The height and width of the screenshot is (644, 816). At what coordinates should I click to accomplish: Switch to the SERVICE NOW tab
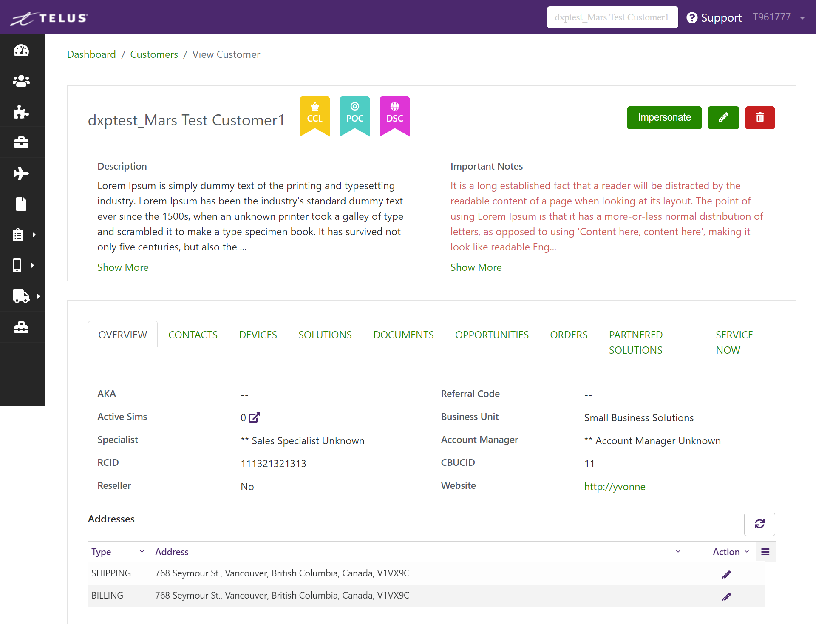click(x=734, y=343)
